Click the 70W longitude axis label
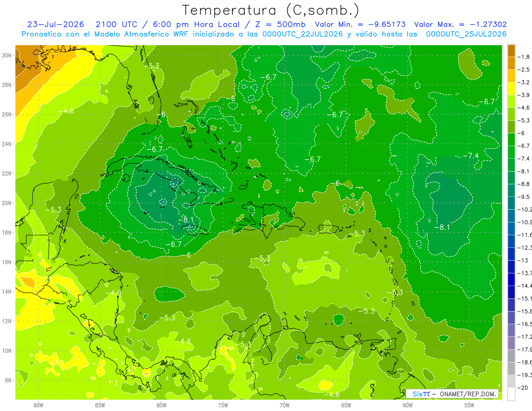532x411 pixels. click(285, 405)
